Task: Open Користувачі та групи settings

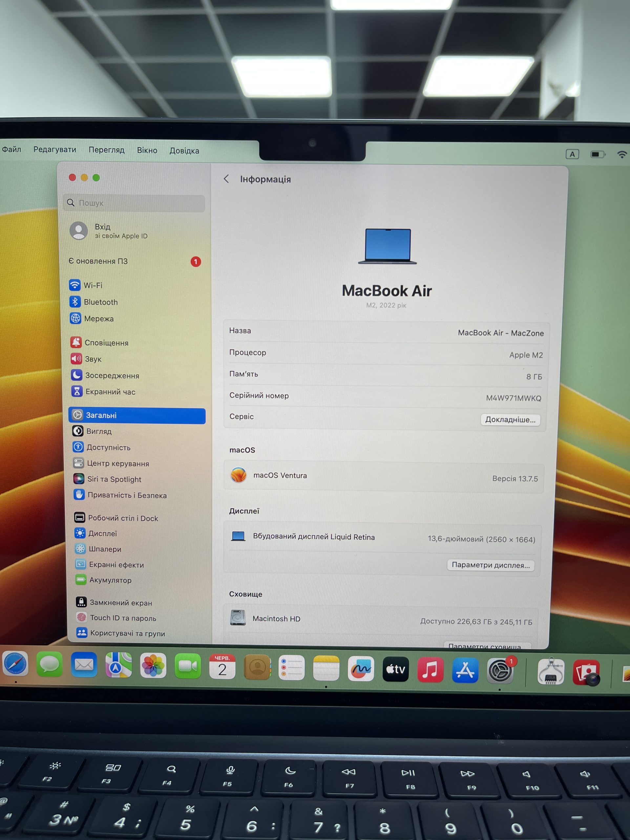Action: coord(121,633)
